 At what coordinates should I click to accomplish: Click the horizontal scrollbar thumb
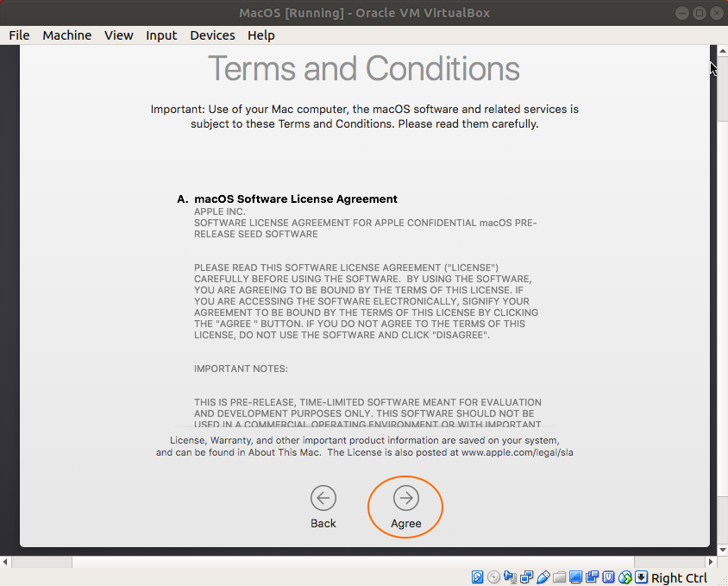pyautogui.click(x=353, y=562)
